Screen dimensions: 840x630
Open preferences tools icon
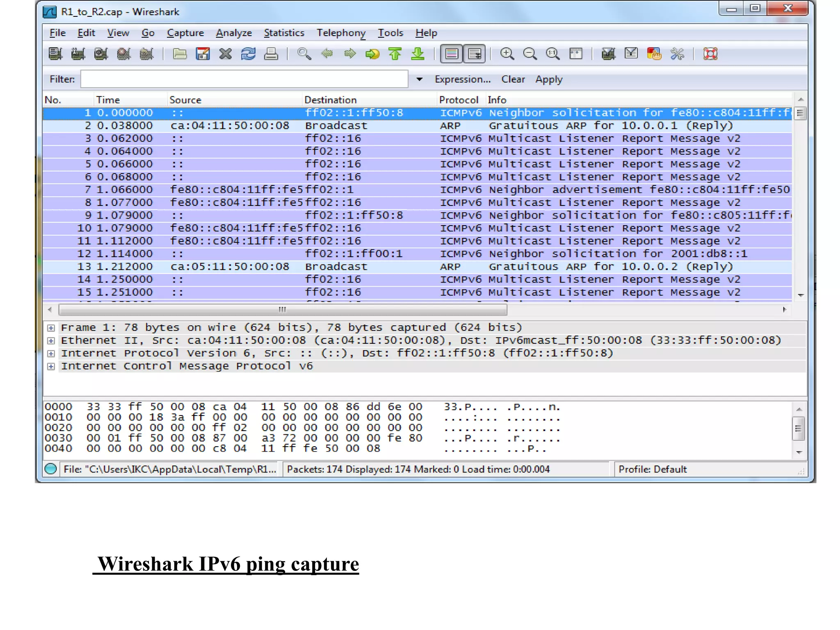pyautogui.click(x=677, y=54)
